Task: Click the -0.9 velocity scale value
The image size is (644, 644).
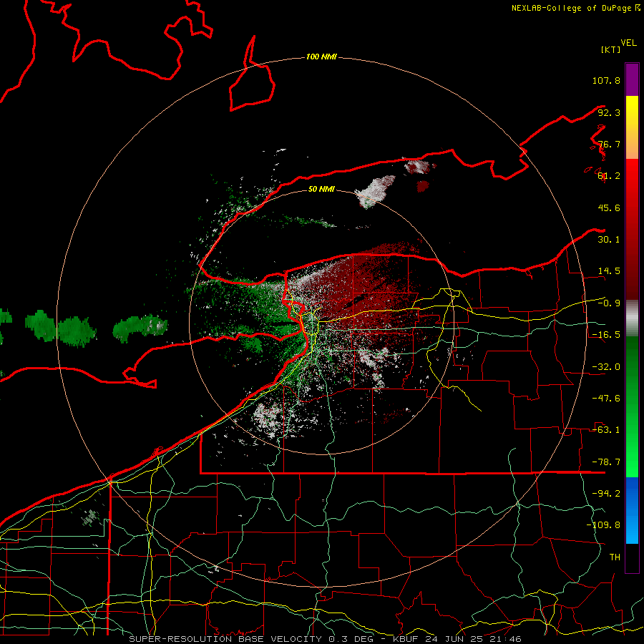Action: [609, 303]
